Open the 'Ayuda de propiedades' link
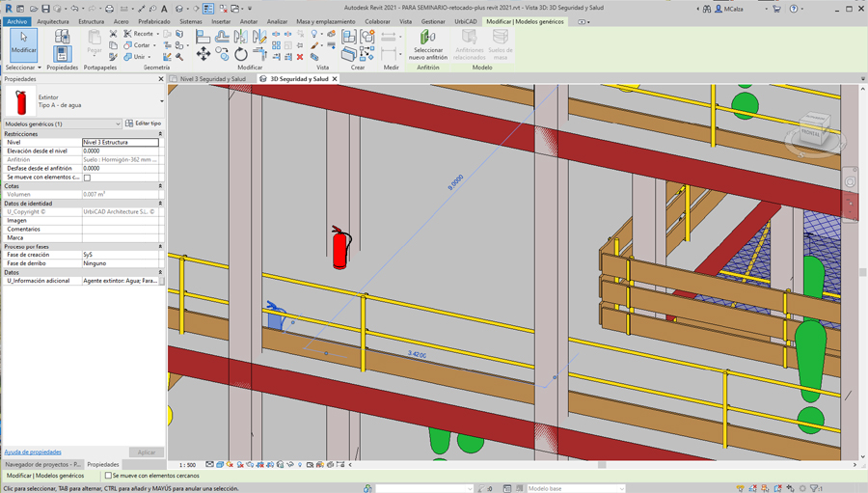 coord(33,452)
